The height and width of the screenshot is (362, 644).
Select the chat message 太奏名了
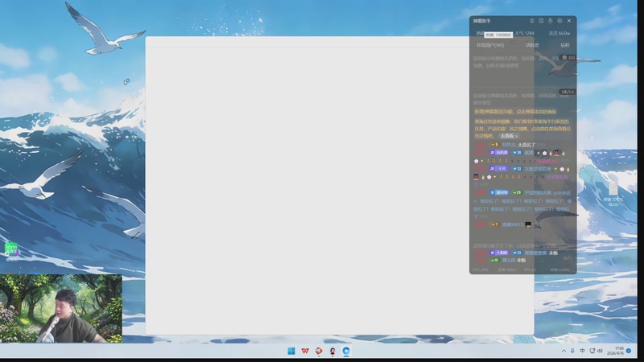pyautogui.click(x=526, y=145)
